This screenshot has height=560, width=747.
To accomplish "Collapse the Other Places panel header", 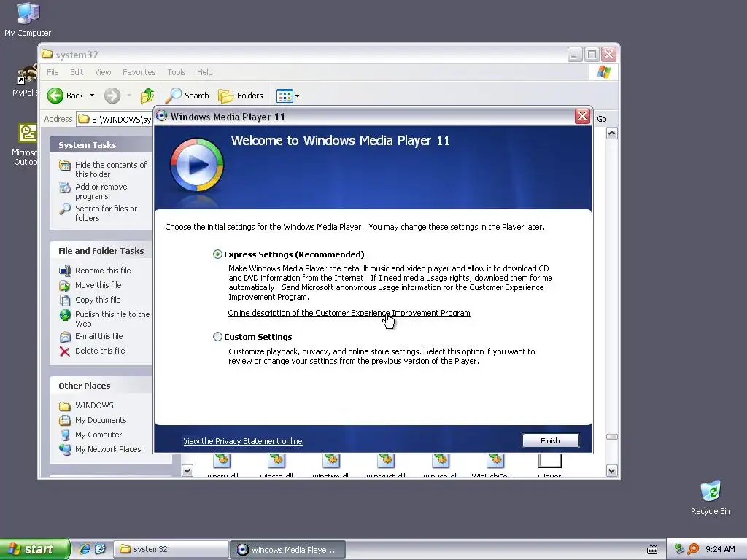I will tap(101, 386).
